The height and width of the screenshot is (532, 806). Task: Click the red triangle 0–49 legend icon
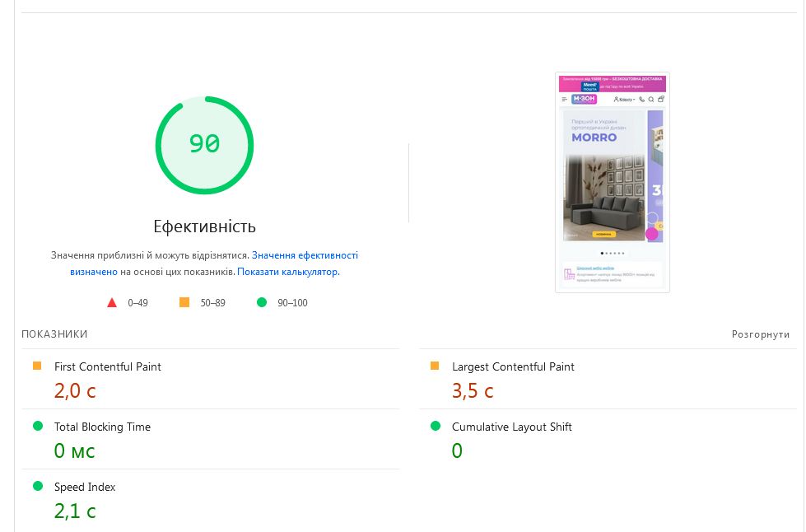(112, 302)
